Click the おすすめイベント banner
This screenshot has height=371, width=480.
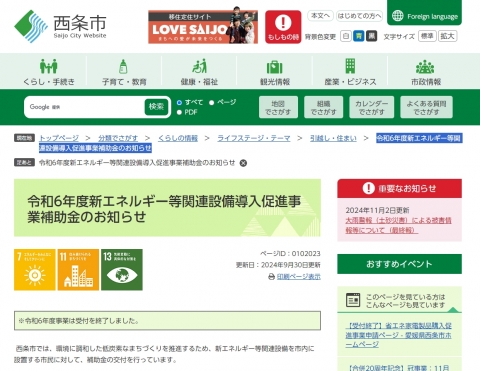click(x=399, y=264)
